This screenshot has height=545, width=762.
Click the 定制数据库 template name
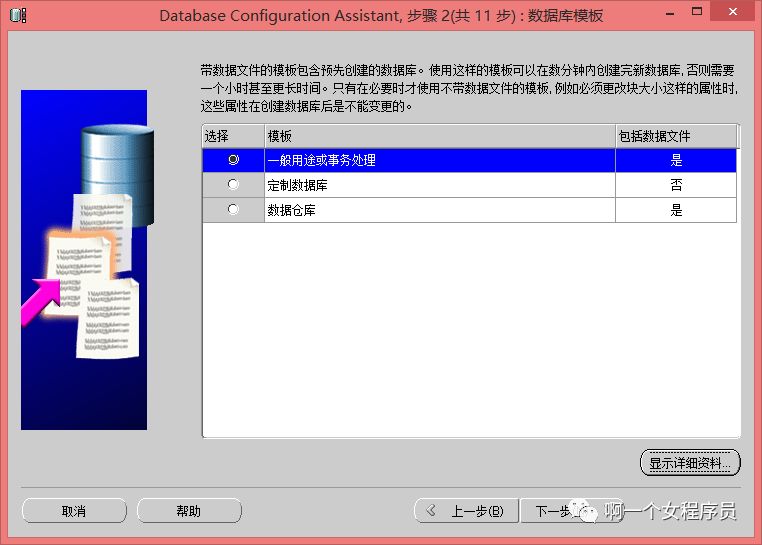point(297,185)
